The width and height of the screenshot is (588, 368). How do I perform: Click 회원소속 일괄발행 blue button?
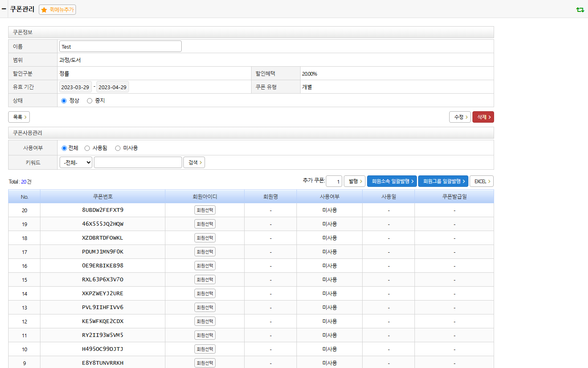tap(392, 181)
